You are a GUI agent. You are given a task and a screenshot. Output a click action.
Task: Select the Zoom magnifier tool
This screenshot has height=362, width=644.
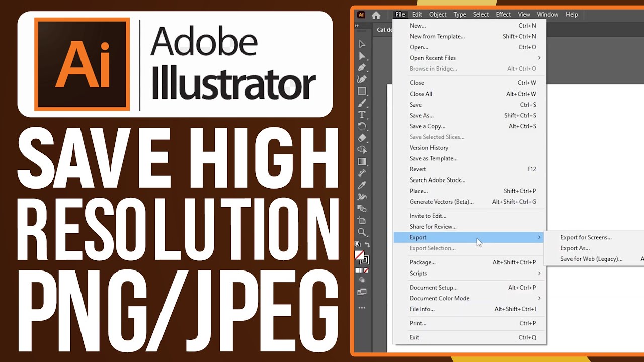tap(362, 232)
